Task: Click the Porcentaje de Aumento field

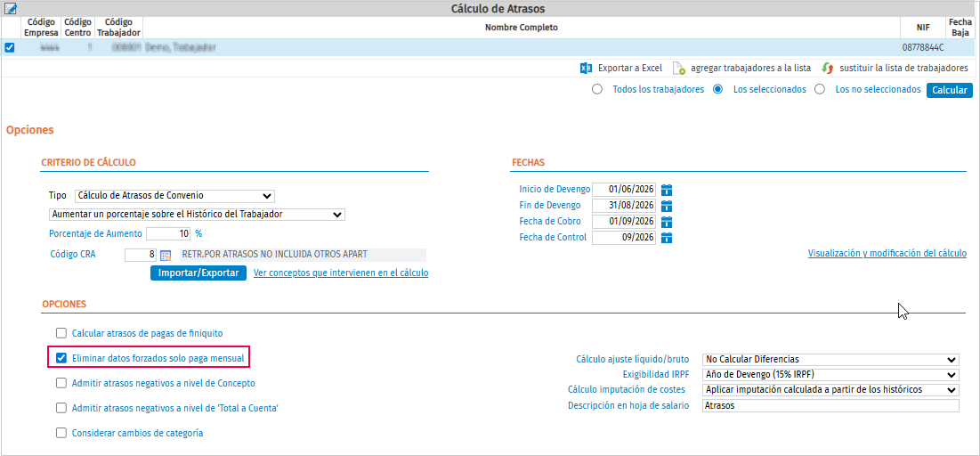Action: click(169, 234)
